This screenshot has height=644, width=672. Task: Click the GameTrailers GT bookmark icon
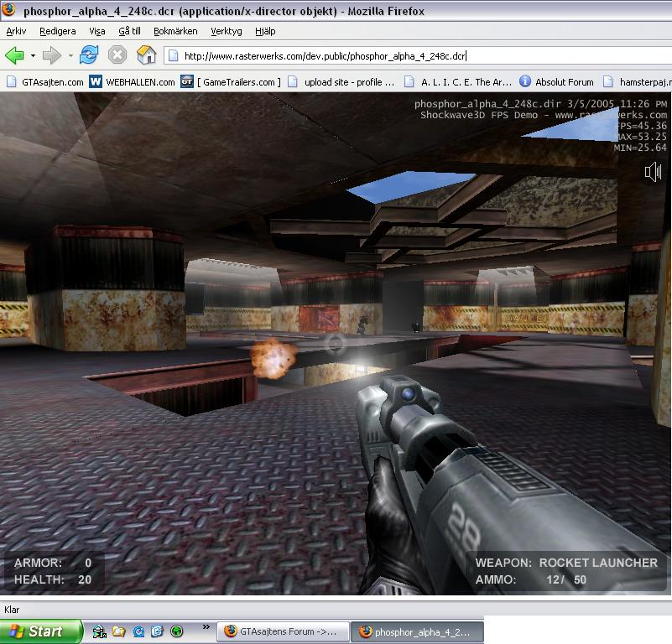tap(187, 81)
